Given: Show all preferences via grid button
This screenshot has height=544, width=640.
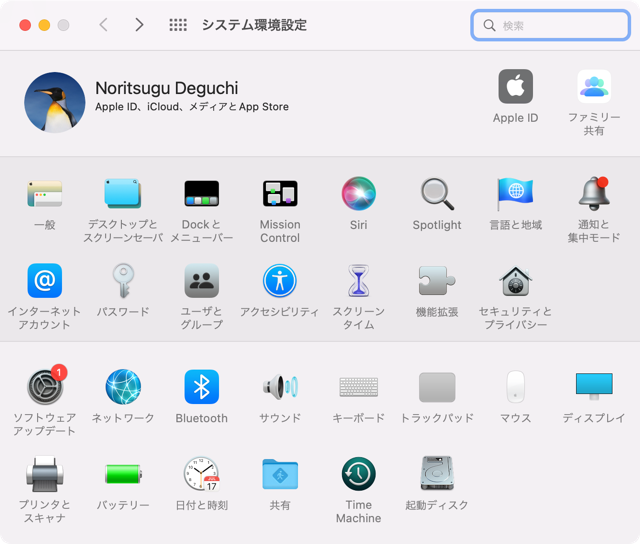Looking at the screenshot, I should click(178, 25).
